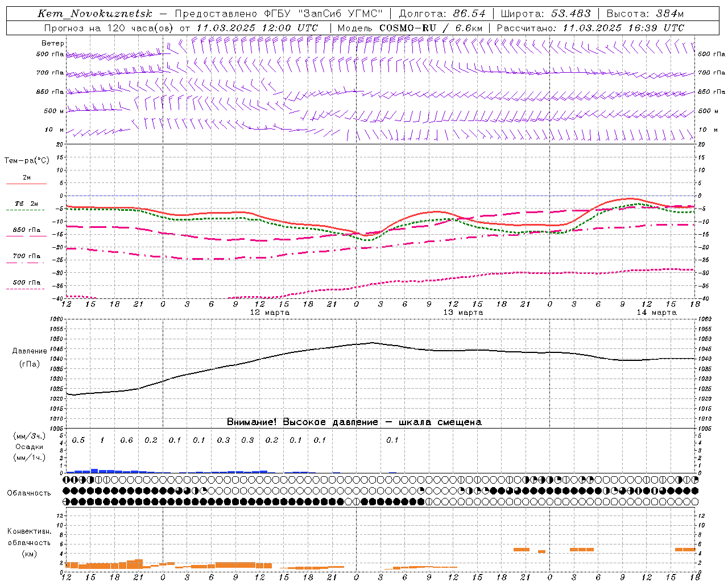Click the '13 марта' date label
728x582 pixels.
(463, 313)
